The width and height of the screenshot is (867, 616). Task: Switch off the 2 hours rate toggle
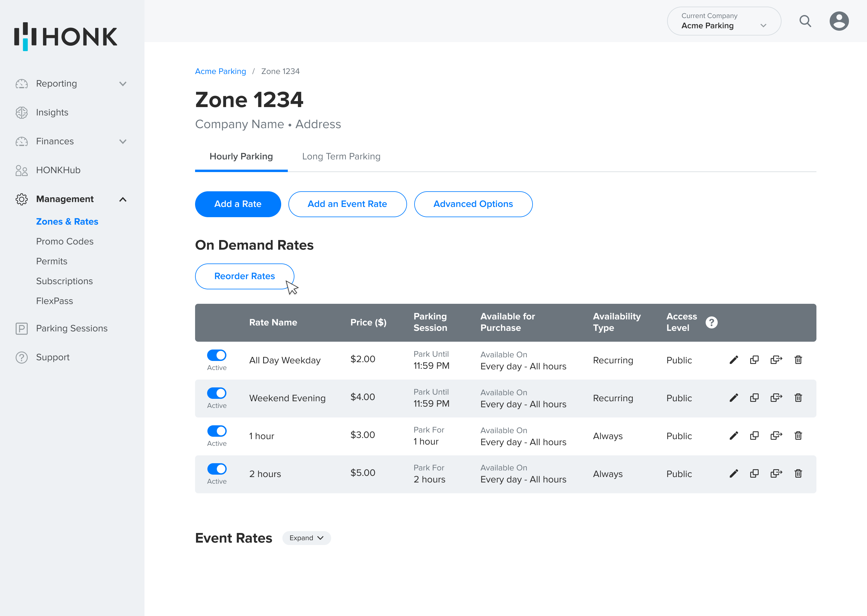[x=217, y=469]
